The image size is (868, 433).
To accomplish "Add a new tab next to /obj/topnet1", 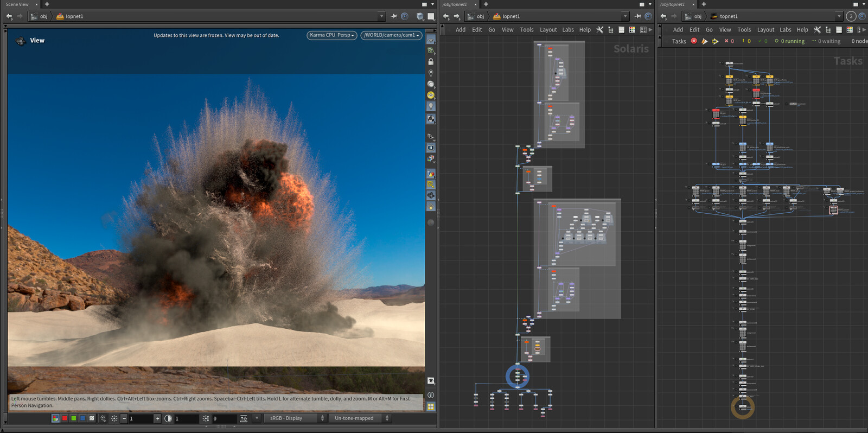I will click(704, 4).
